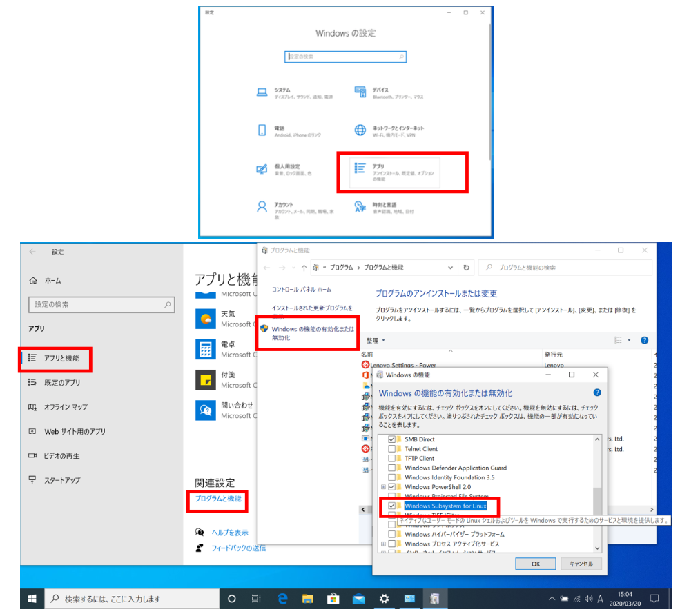Open the プログラムと機能 related settings link
680x616 pixels.
point(216,498)
